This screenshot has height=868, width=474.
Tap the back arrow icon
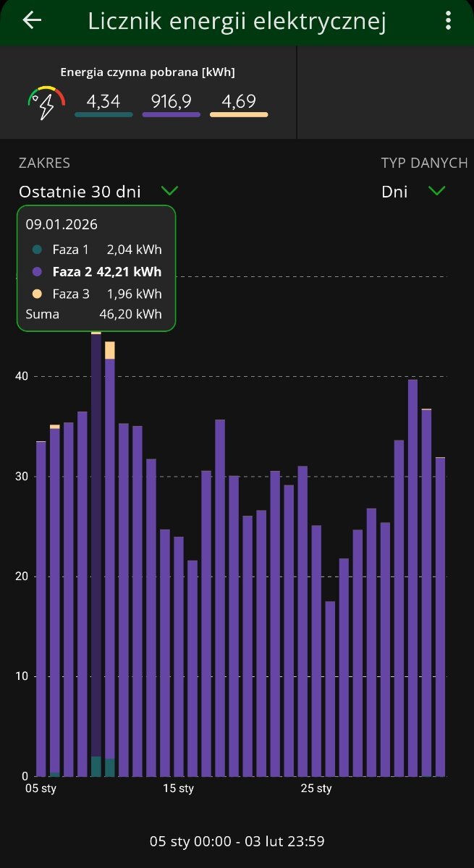pos(32,21)
